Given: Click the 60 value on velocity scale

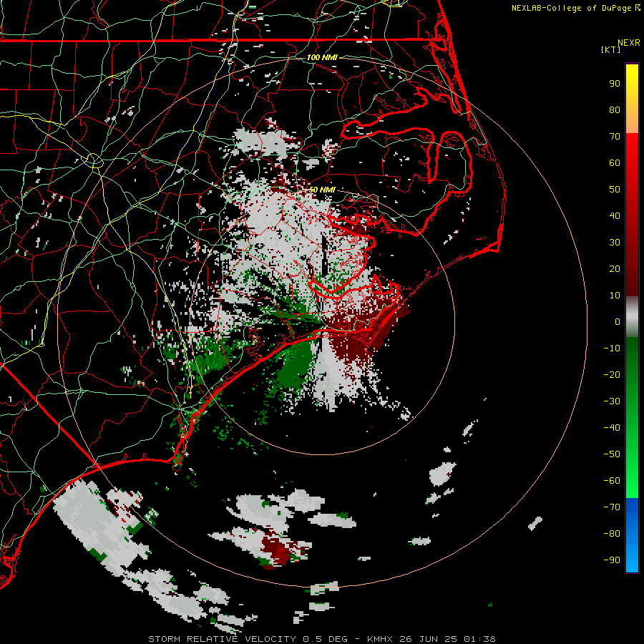Looking at the screenshot, I should [615, 162].
